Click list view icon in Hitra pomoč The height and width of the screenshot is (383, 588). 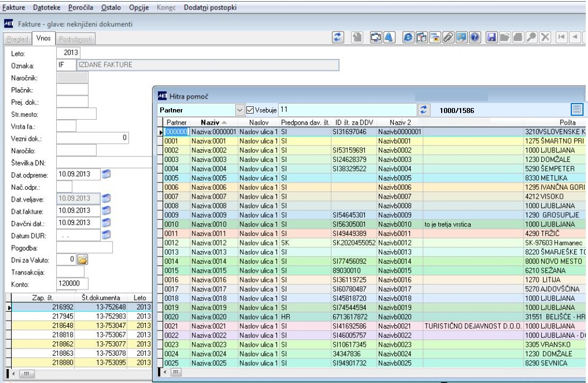pyautogui.click(x=578, y=110)
